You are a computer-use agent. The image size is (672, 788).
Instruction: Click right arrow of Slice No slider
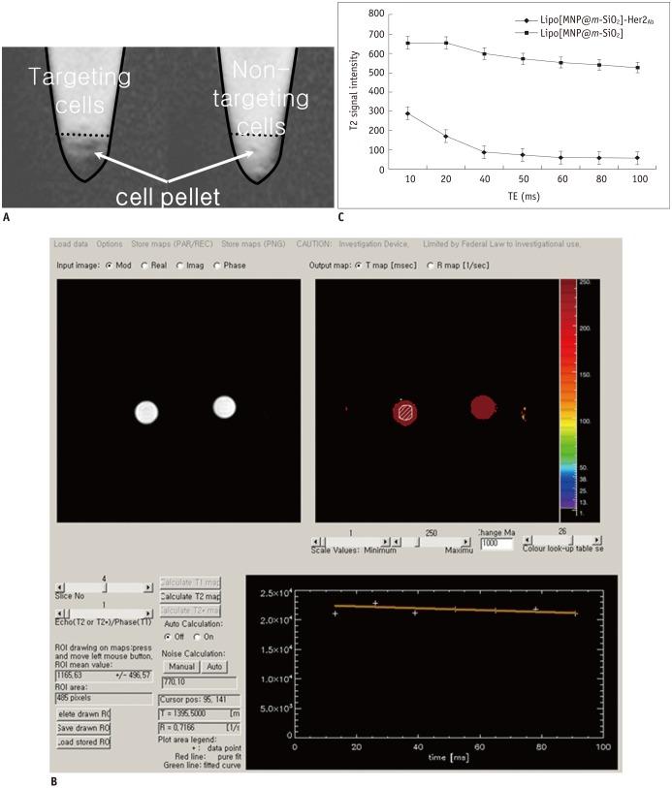coord(148,587)
